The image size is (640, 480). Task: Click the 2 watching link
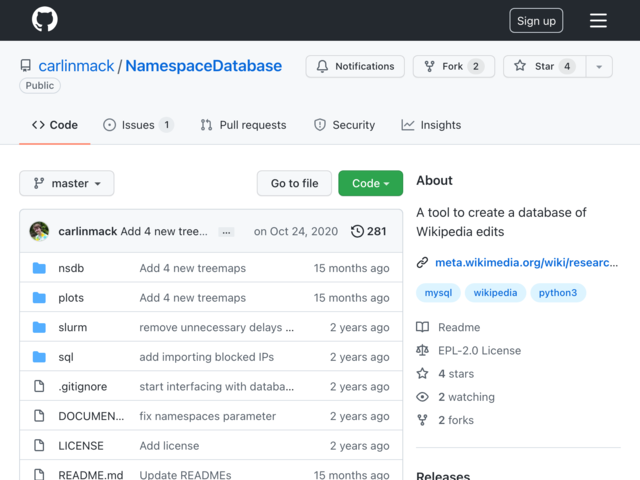[467, 397]
